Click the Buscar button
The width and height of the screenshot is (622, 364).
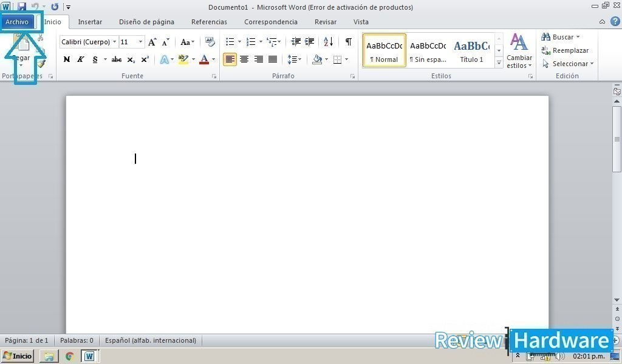click(x=561, y=37)
